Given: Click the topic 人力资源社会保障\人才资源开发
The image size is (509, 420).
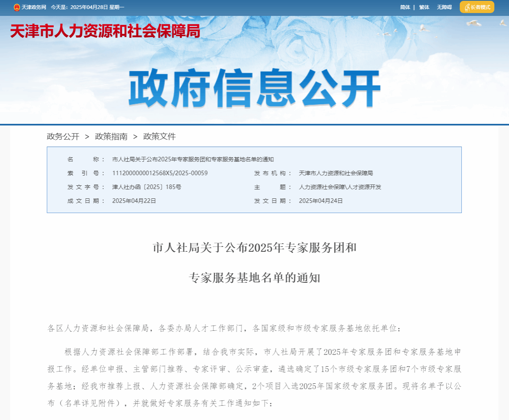Looking at the screenshot, I should [x=340, y=187].
